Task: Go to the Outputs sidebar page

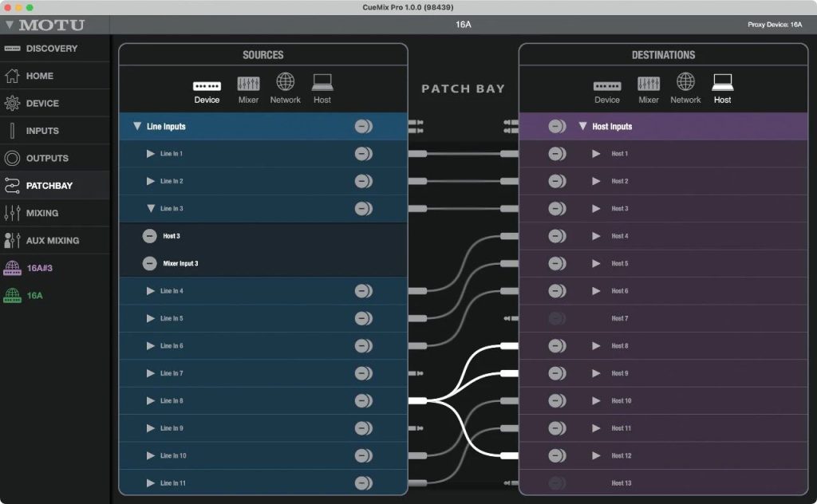Action: 46,158
